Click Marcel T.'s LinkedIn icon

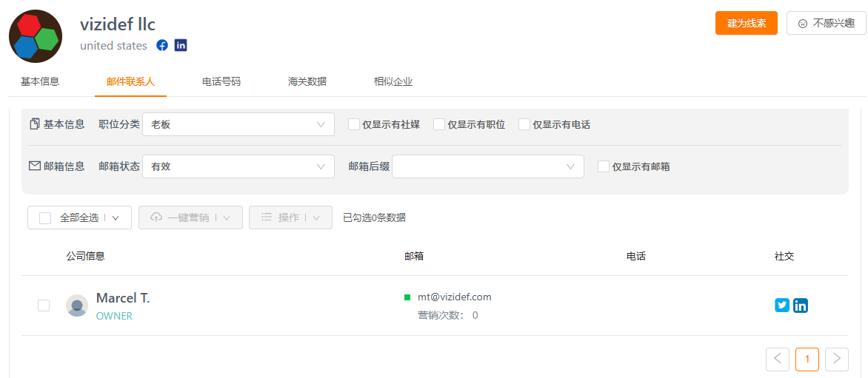pyautogui.click(x=801, y=305)
